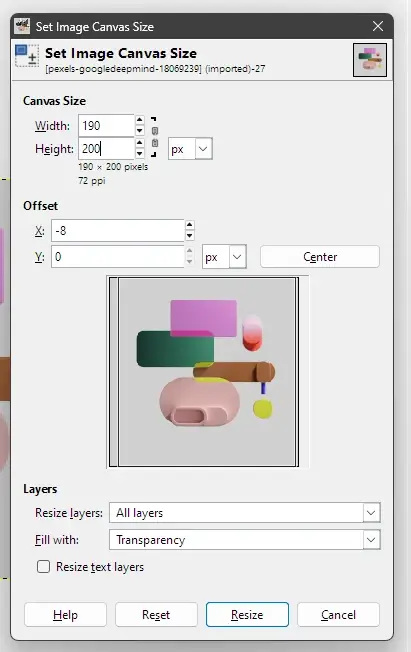The width and height of the screenshot is (411, 652).
Task: Open Help for canvas size dialog
Action: coord(65,615)
